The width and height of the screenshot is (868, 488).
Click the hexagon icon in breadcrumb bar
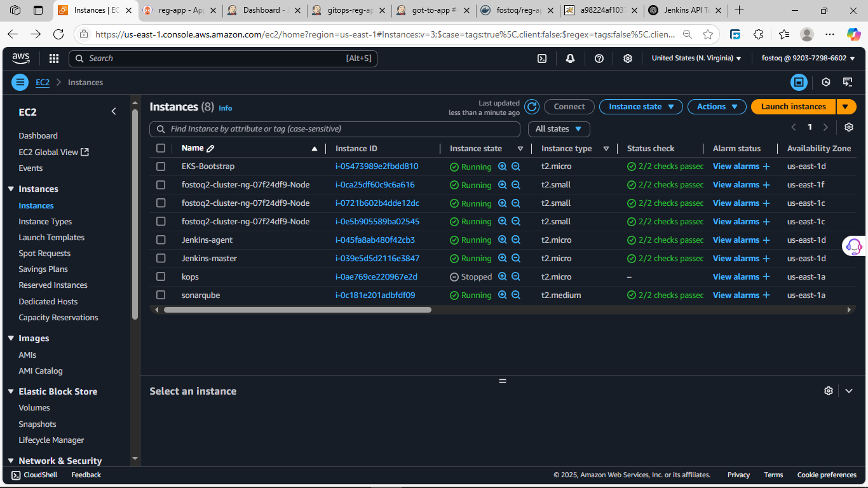tap(826, 82)
